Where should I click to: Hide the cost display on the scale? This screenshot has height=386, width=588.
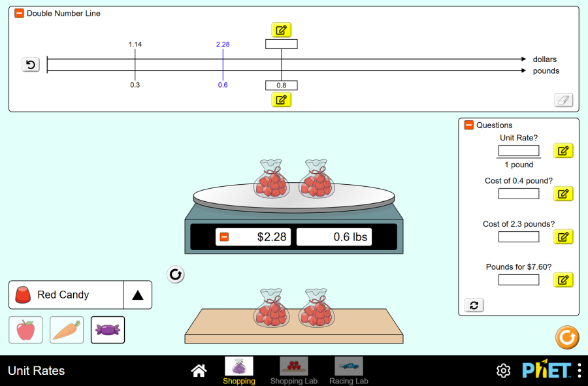[225, 237]
